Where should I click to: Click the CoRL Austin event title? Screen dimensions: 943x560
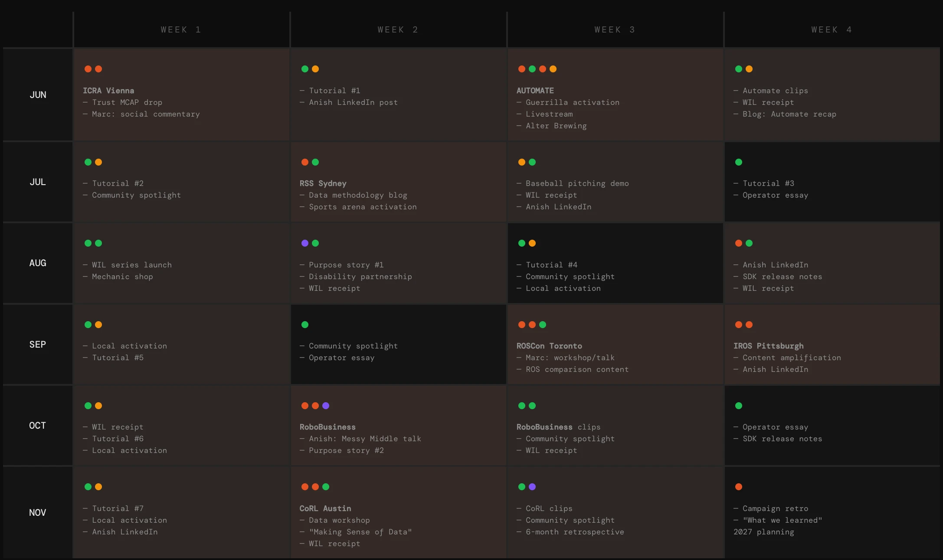point(325,508)
